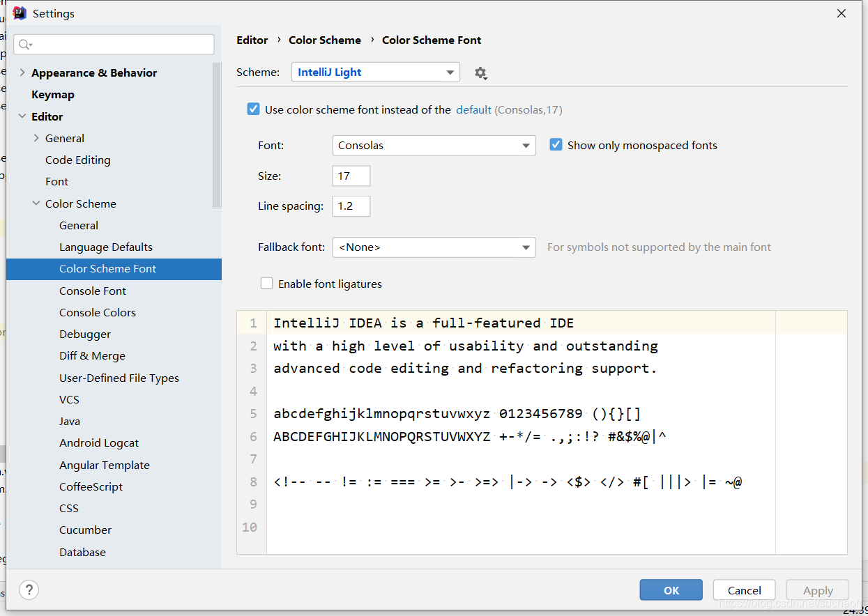Viewport: 868px width, 616px height.
Task: Click the font Size field
Action: [x=351, y=176]
